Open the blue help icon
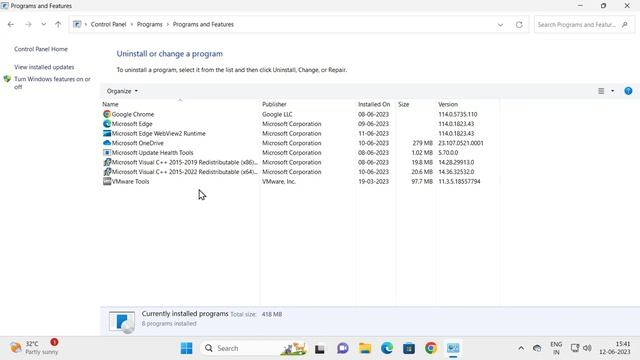This screenshot has height=360, width=640. [628, 91]
